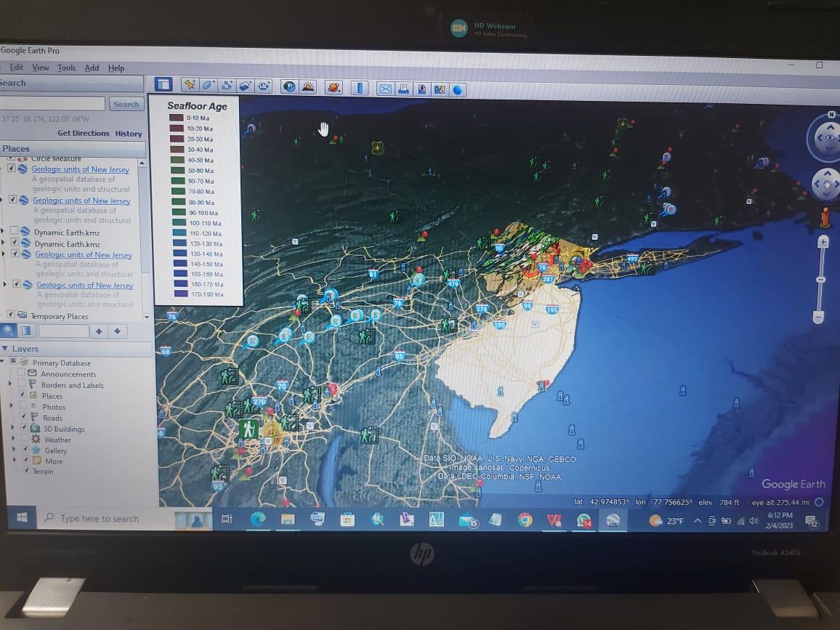Move selected place up with arrow

pos(99,331)
